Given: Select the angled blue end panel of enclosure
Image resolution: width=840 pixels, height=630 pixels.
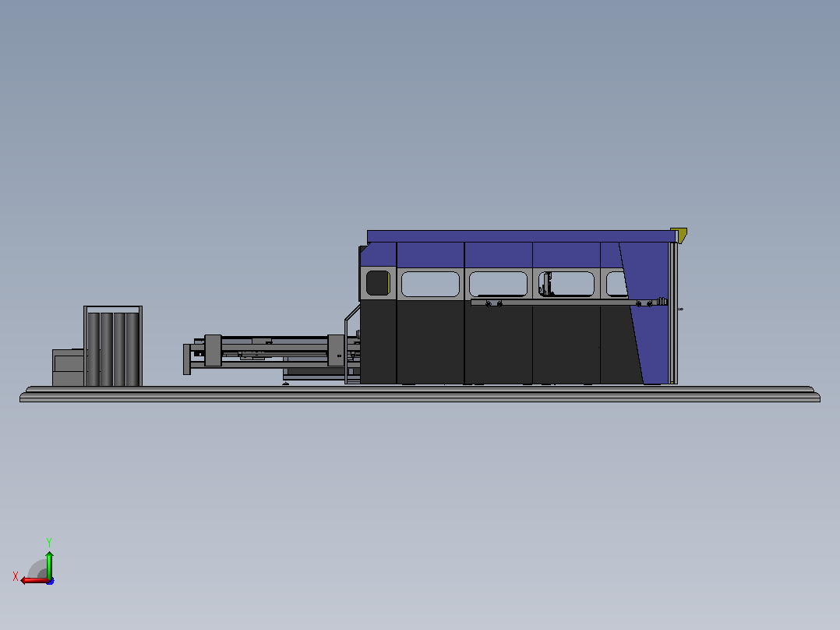Looking at the screenshot, I should (x=647, y=313).
